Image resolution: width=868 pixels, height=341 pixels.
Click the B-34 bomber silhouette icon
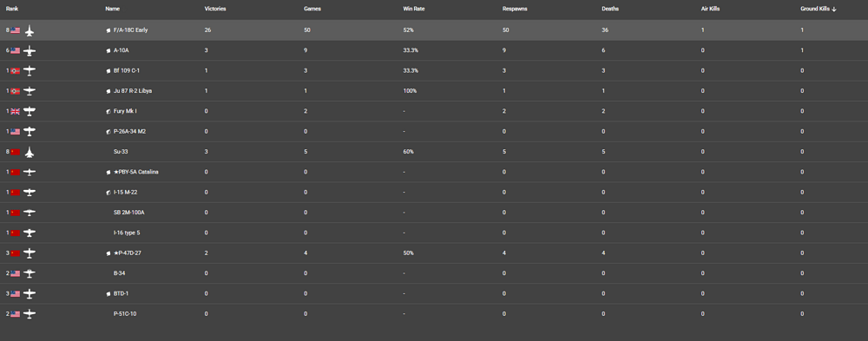click(30, 273)
